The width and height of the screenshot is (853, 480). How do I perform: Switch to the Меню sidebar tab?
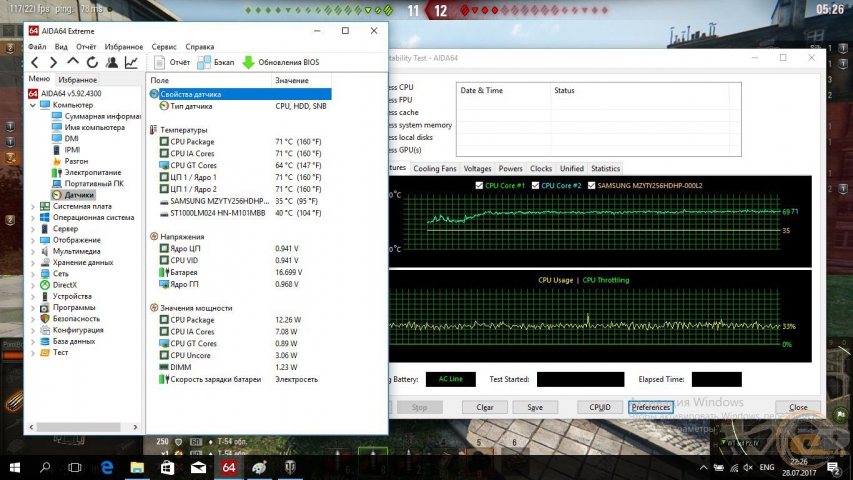pyautogui.click(x=39, y=79)
